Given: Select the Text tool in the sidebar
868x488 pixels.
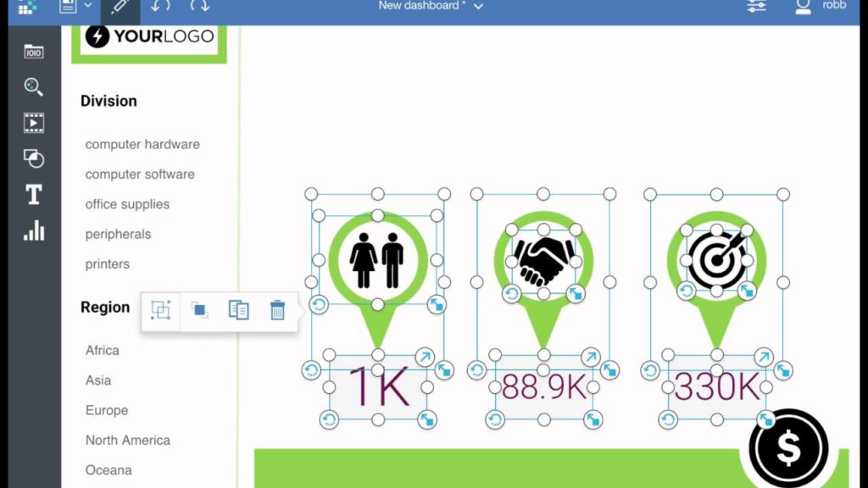Looking at the screenshot, I should pyautogui.click(x=34, y=194).
